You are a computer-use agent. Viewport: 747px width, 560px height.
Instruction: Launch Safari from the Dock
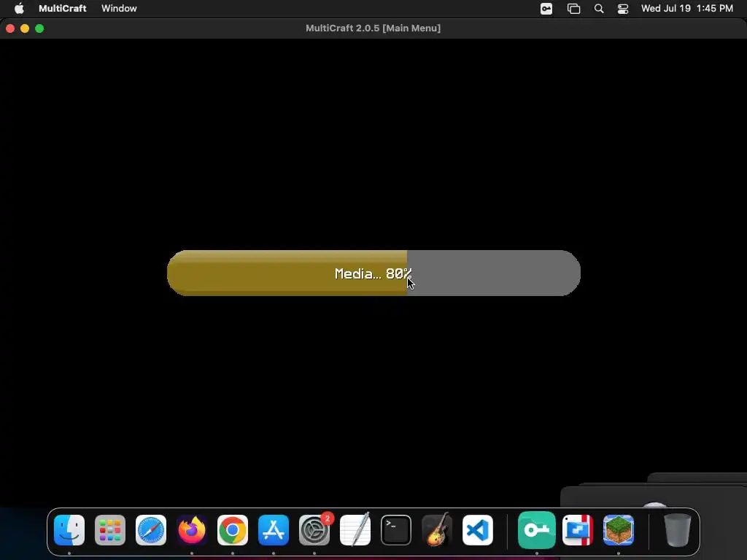pyautogui.click(x=151, y=530)
